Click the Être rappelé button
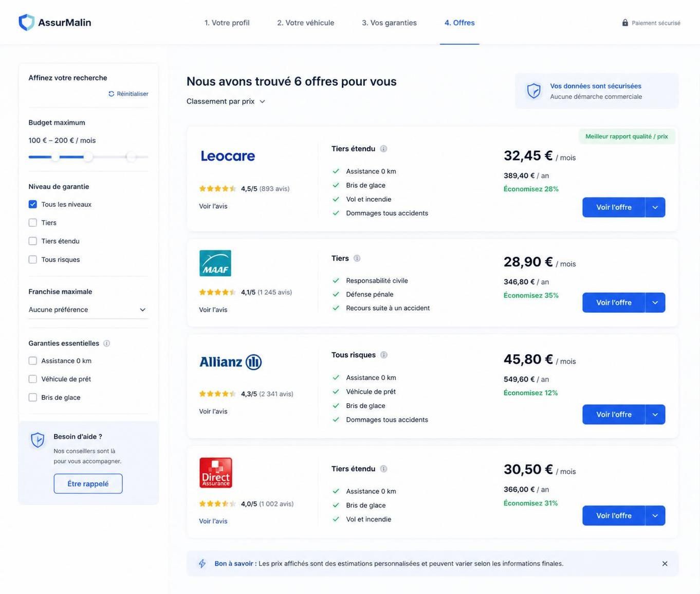Viewport: 700px width, 594px height. click(x=88, y=484)
